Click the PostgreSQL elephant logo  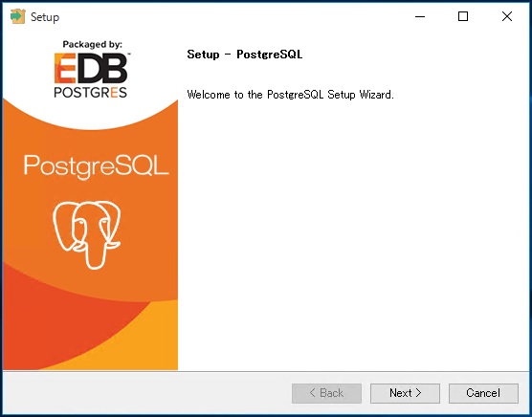87,234
